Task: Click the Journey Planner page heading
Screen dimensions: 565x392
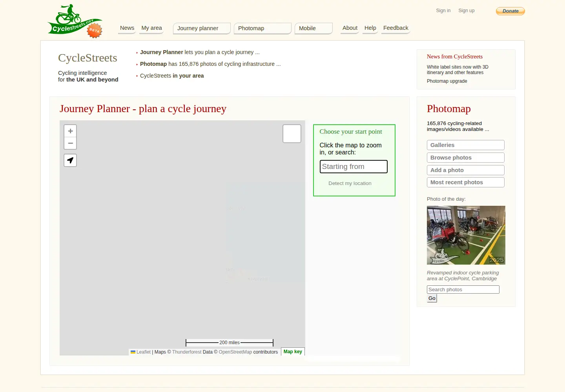Action: pyautogui.click(x=143, y=109)
